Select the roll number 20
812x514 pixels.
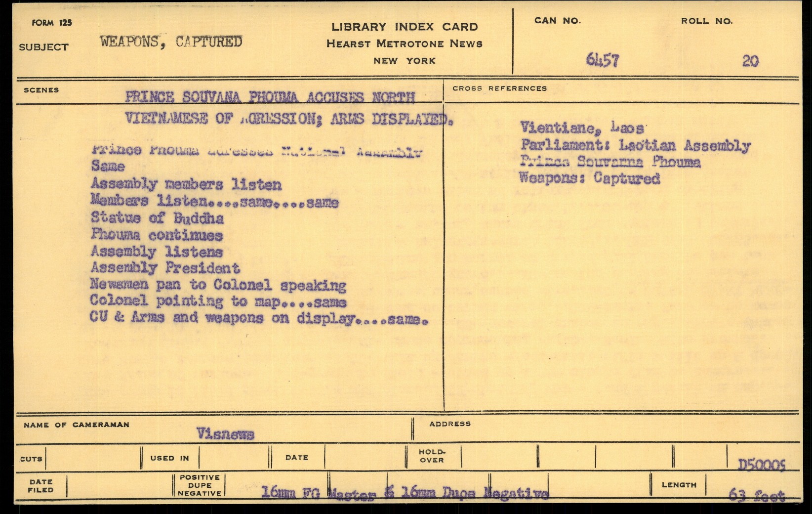(x=750, y=61)
